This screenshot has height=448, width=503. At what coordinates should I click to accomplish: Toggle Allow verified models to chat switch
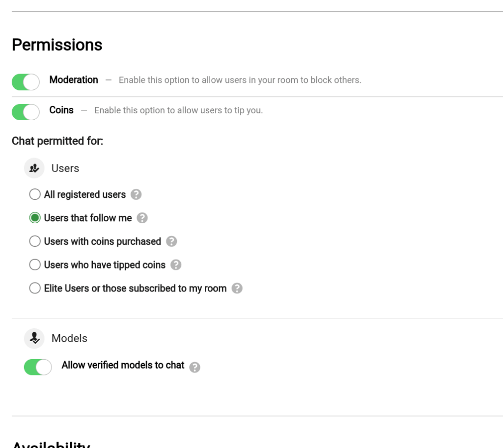tap(38, 367)
